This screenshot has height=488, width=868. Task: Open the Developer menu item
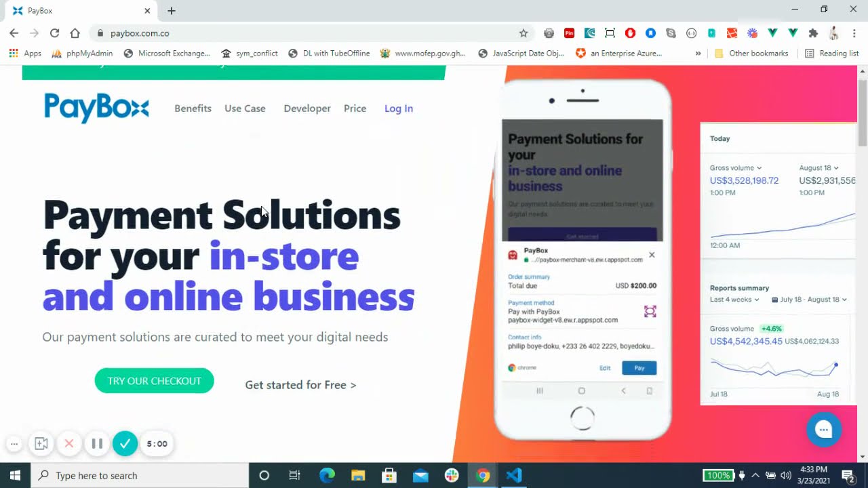click(x=307, y=108)
